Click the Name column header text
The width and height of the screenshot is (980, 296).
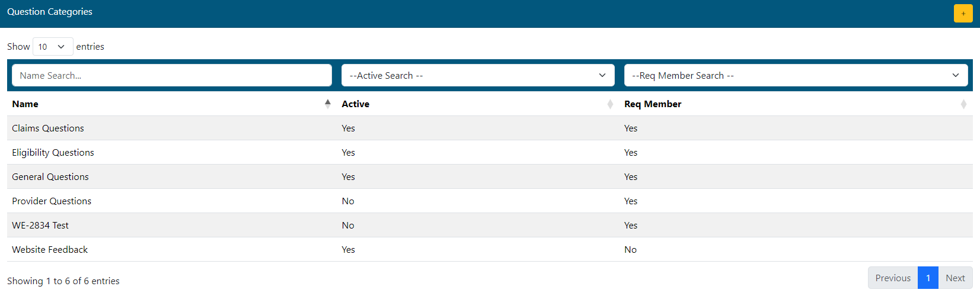[25, 104]
